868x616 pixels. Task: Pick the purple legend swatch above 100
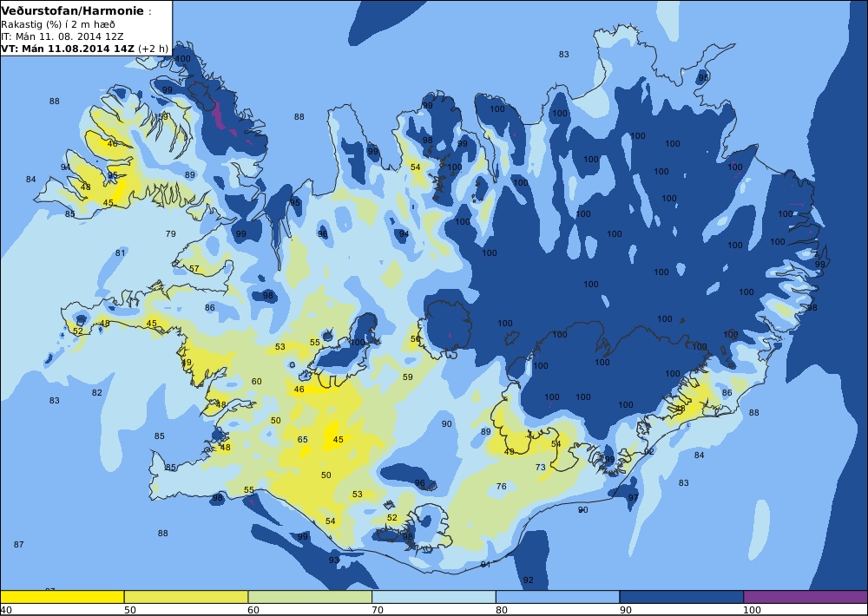click(x=806, y=597)
